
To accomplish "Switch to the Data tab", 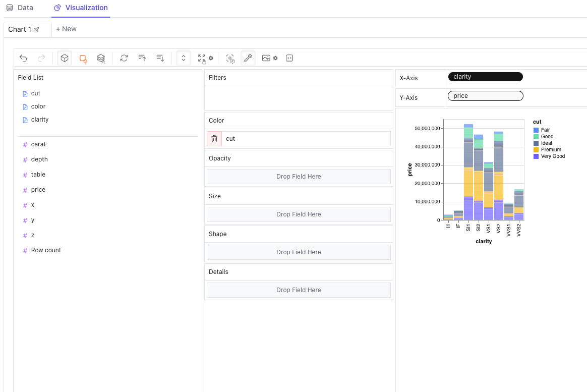I will pyautogui.click(x=20, y=8).
